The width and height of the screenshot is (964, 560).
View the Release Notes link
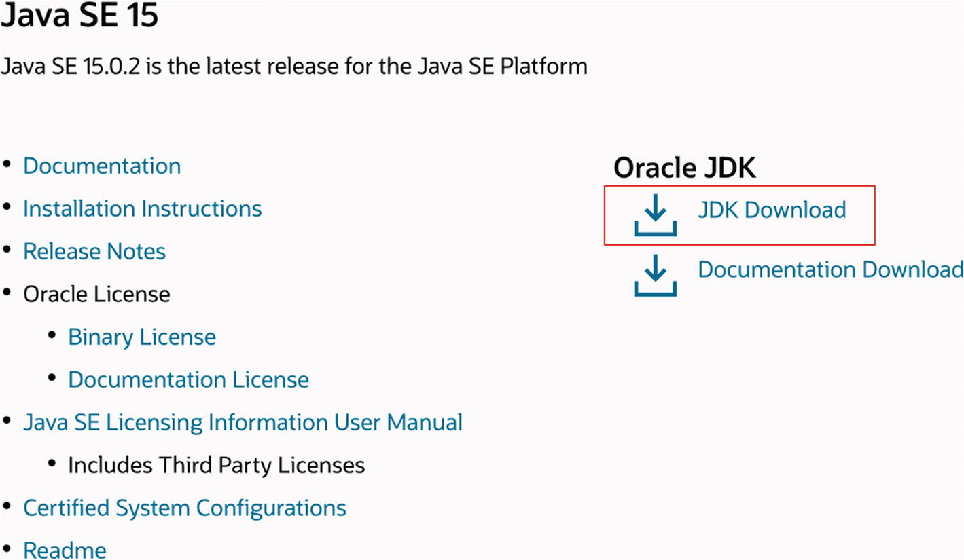coord(94,252)
